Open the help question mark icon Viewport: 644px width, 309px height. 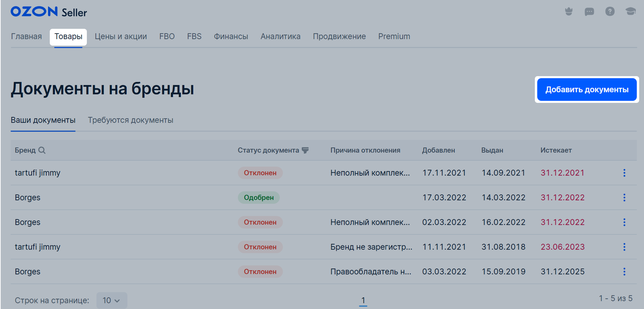tap(610, 12)
